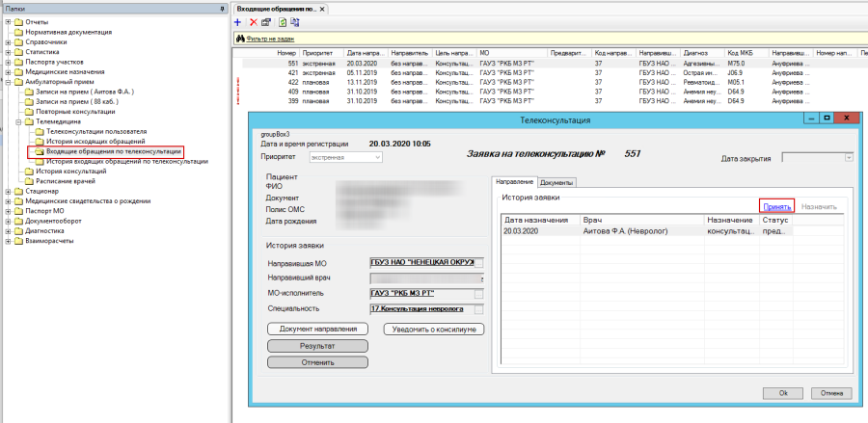Expand the Справочники folder node
Viewport: 868px width, 423px height.
pos(9,42)
